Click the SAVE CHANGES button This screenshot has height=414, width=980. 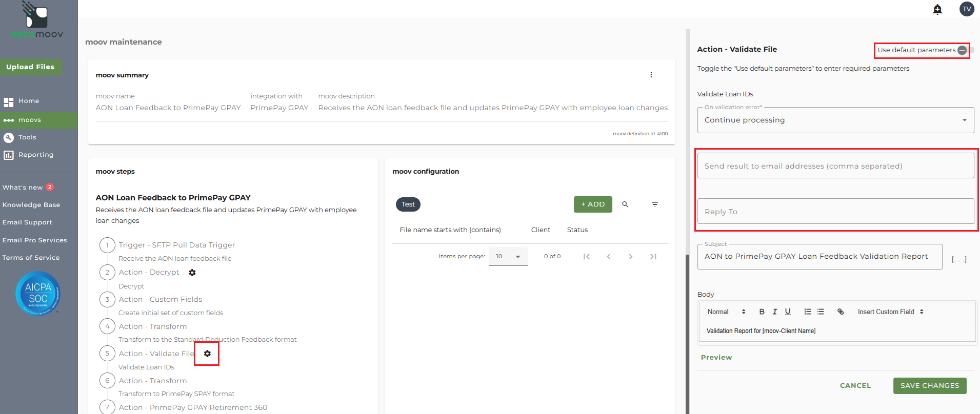point(930,386)
